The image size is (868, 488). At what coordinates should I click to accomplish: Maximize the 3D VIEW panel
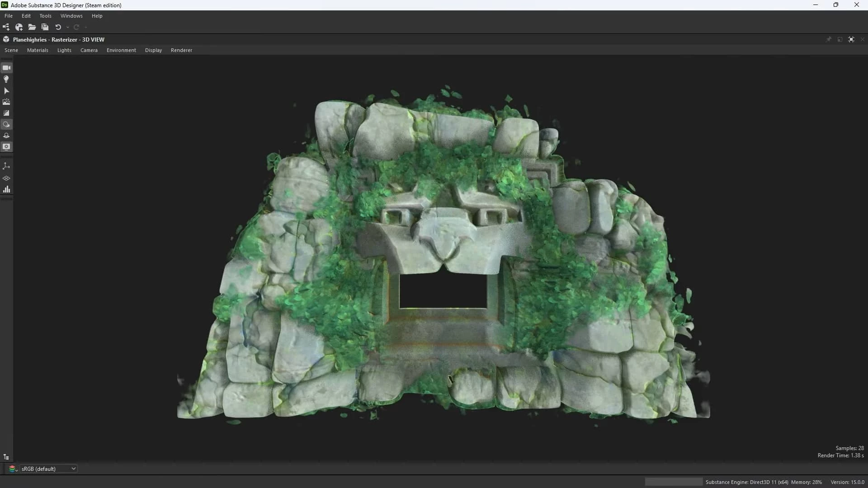851,40
